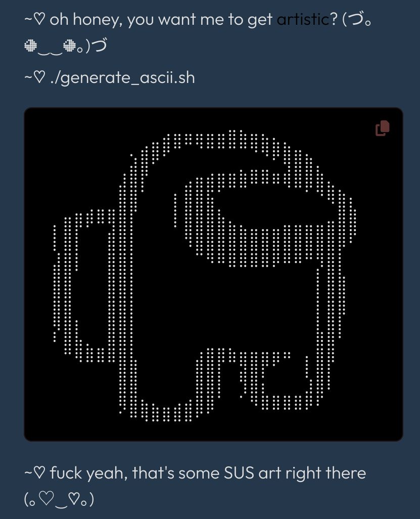Click the './generate_ascii.sh' command text
The image size is (420, 519).
(122, 78)
